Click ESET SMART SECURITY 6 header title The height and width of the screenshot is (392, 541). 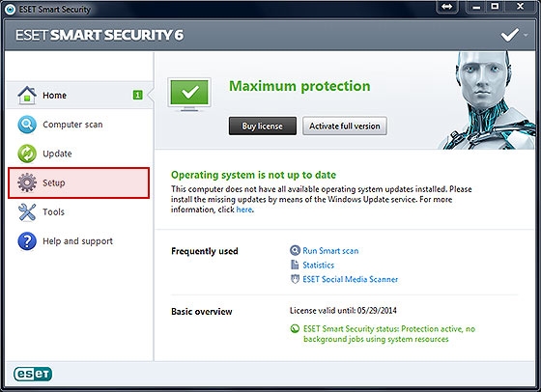pos(100,35)
